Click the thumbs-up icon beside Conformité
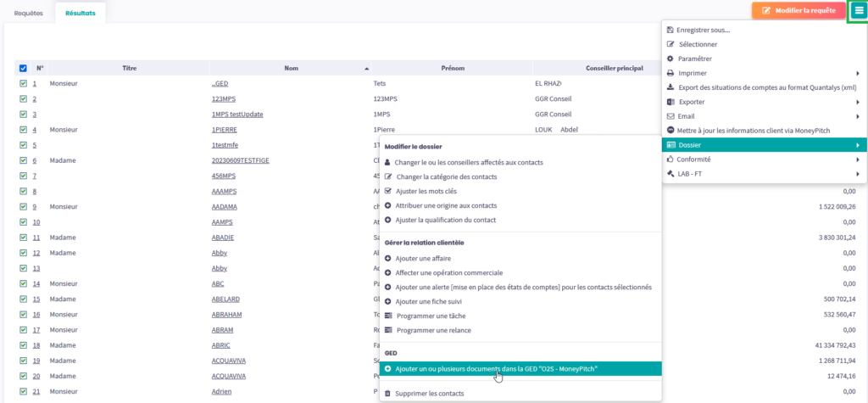 670,160
